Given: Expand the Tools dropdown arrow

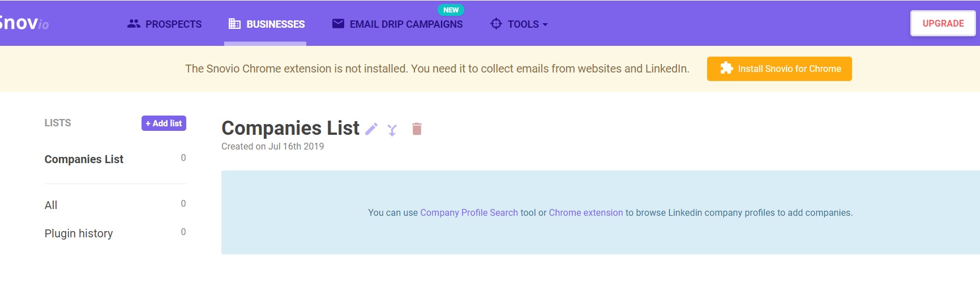Looking at the screenshot, I should click(x=545, y=24).
